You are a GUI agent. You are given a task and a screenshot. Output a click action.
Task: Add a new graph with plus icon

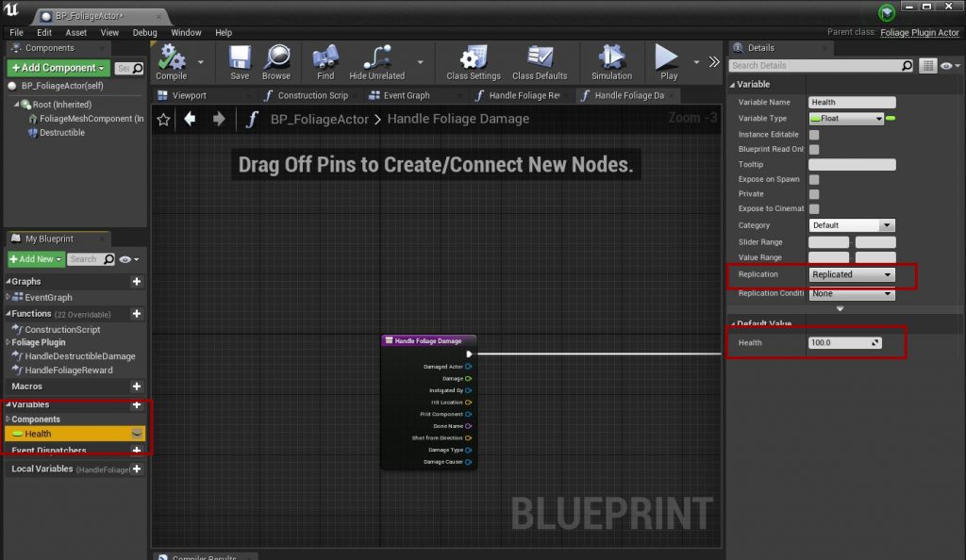137,281
